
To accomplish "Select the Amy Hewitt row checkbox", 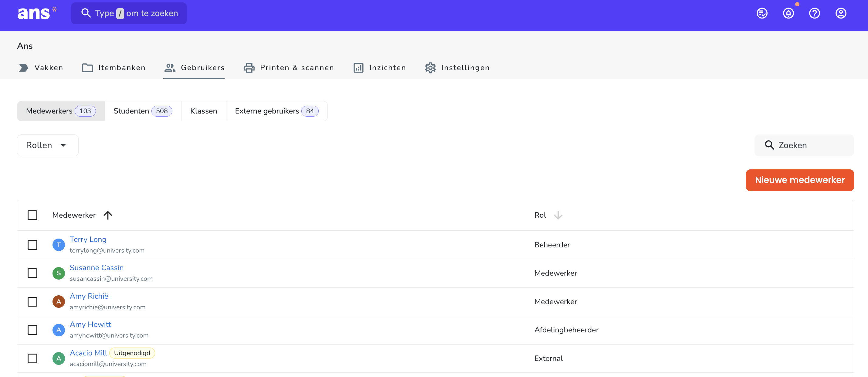I will point(32,330).
